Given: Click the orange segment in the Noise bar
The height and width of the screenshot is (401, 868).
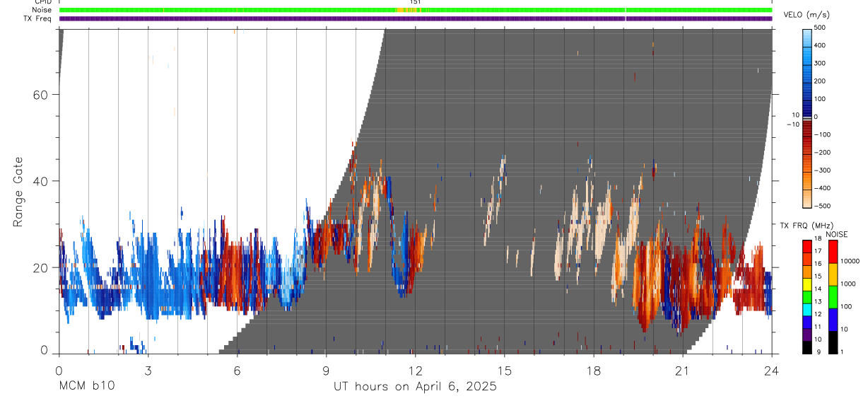Looking at the screenshot, I should (407, 10).
